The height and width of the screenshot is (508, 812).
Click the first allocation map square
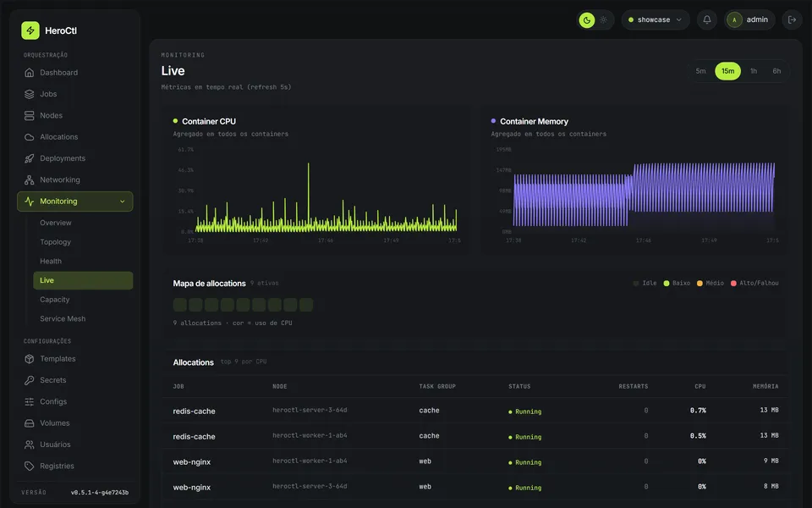179,305
